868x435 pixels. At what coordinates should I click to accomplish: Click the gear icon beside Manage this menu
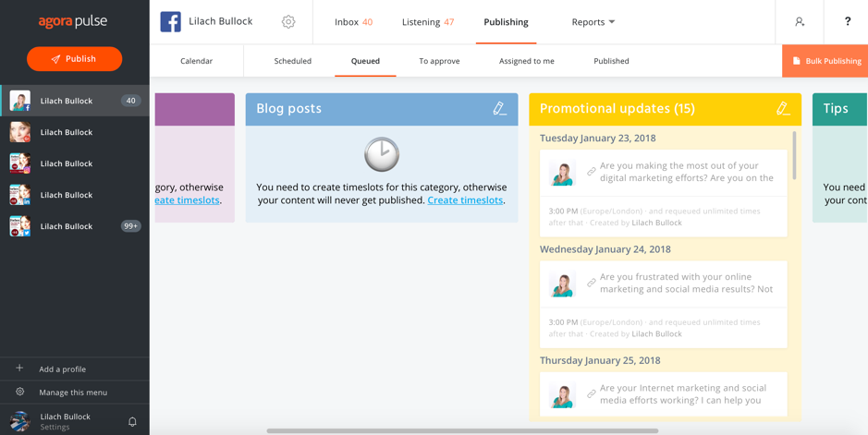click(x=20, y=392)
